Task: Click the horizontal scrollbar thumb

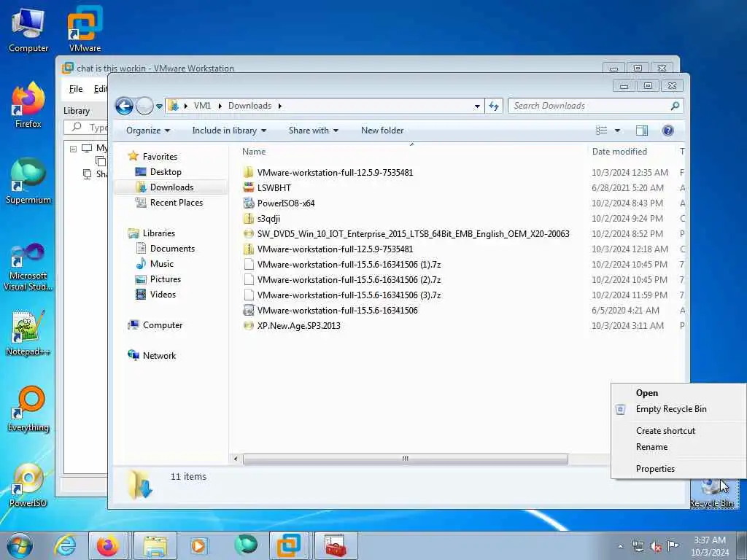Action: tap(406, 459)
